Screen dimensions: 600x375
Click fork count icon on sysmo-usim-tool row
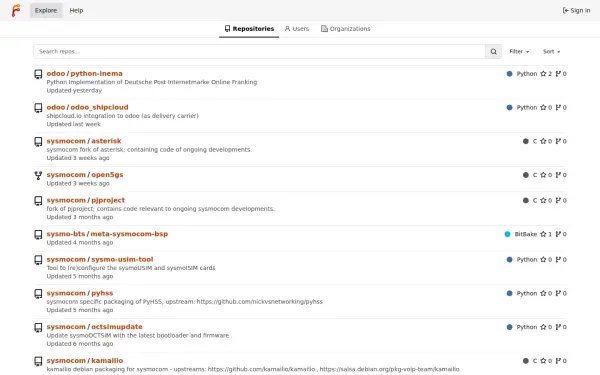[x=558, y=260]
